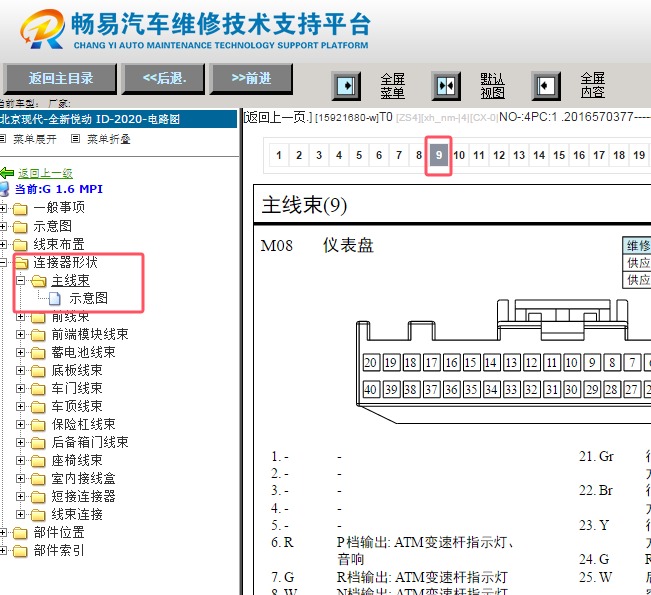Go to page 14

click(x=539, y=155)
